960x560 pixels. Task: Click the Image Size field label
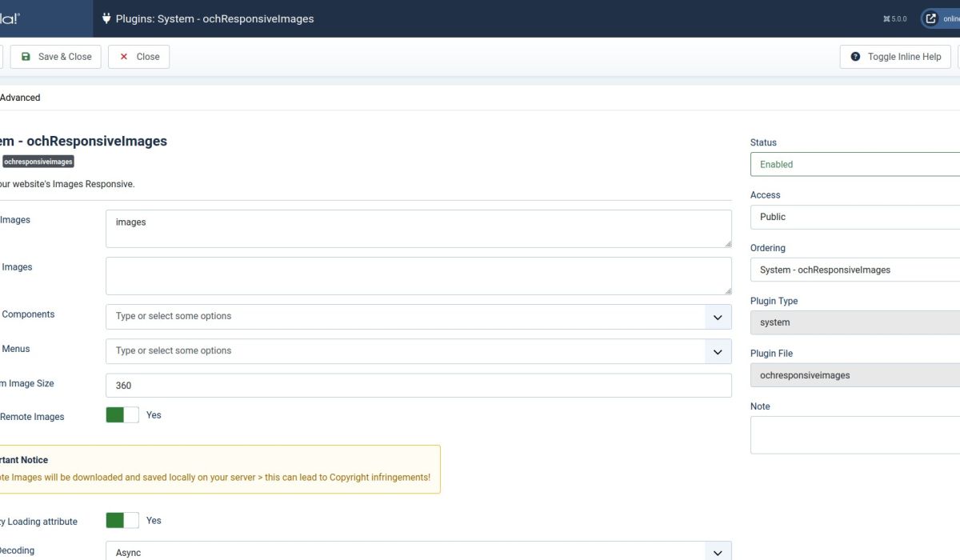27,383
